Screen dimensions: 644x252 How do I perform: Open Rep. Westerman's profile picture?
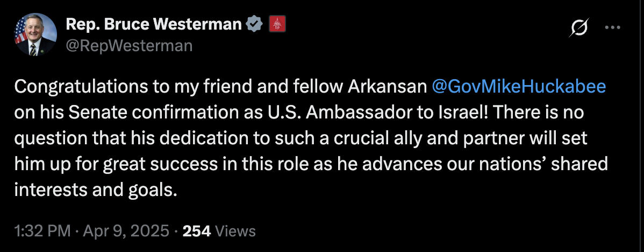point(35,35)
